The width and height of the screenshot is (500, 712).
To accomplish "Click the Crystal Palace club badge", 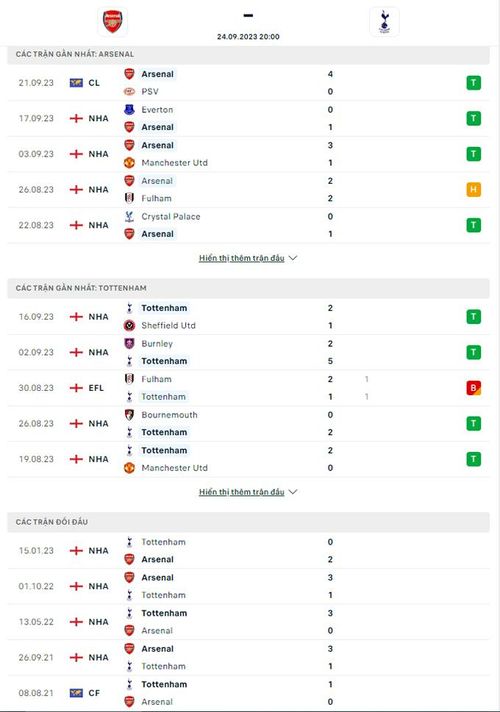I will [x=129, y=216].
